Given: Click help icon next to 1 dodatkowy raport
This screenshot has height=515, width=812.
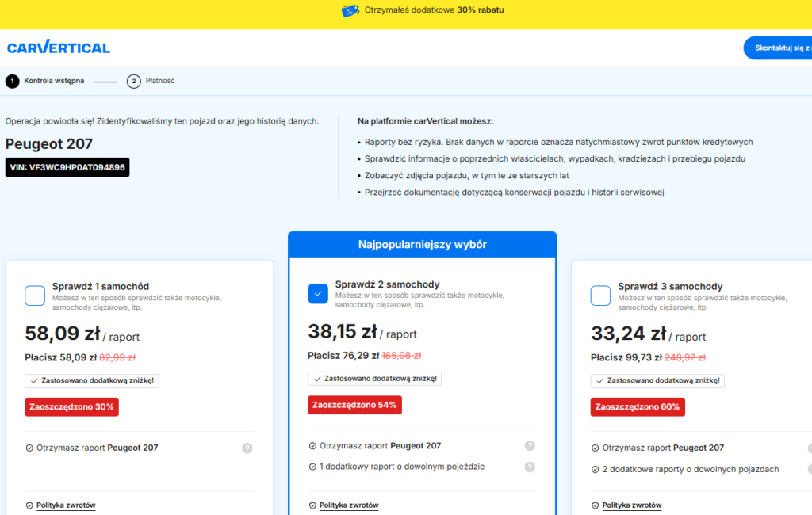Looking at the screenshot, I should (x=530, y=467).
